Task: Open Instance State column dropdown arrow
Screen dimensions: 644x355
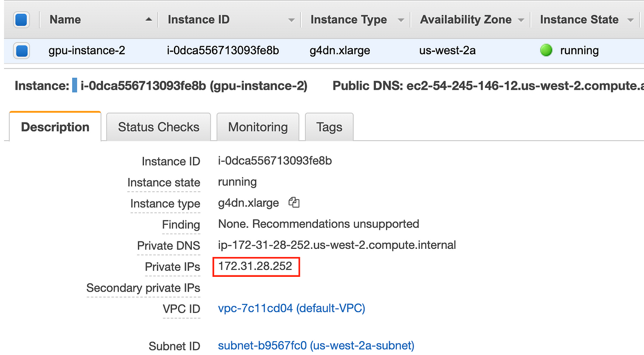Action: pos(630,20)
